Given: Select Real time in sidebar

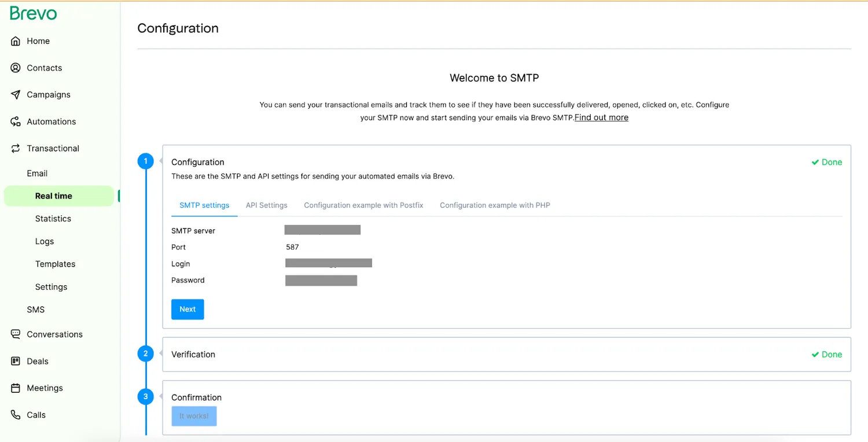Looking at the screenshot, I should tap(58, 196).
